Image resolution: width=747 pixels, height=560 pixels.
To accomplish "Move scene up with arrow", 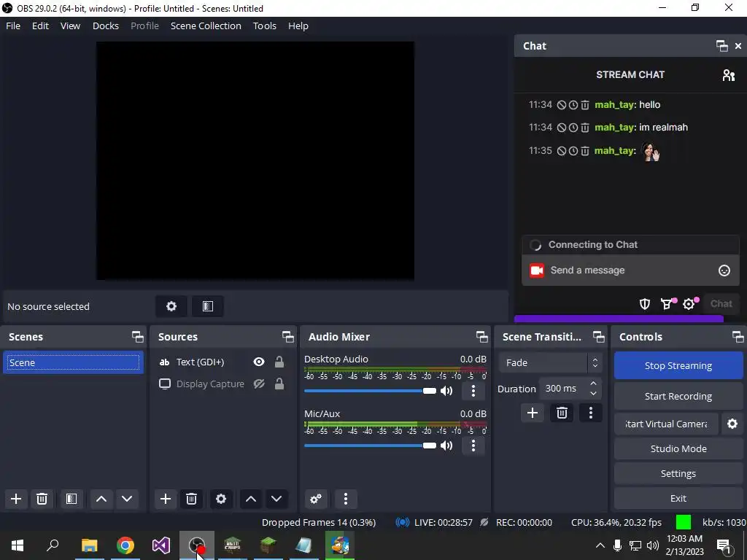I will point(101,499).
